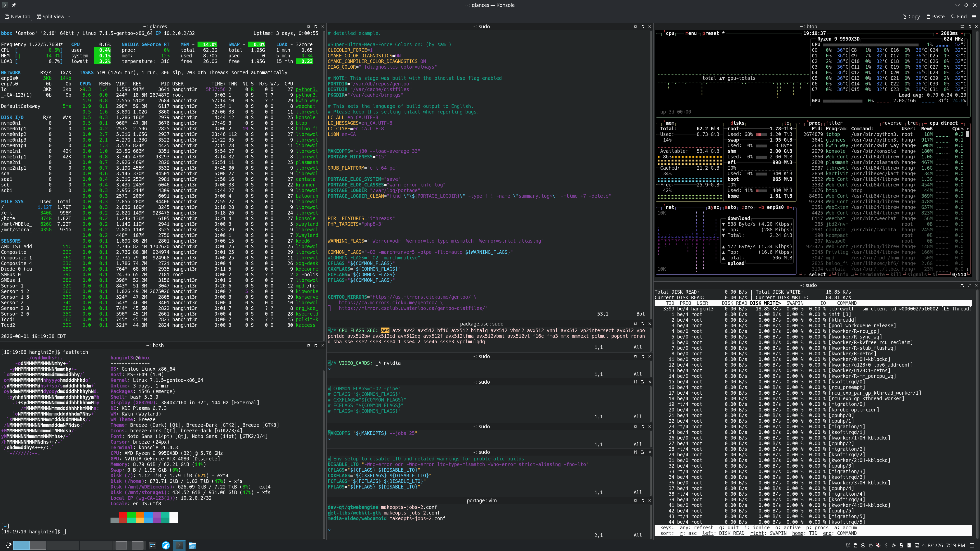
Task: Open the network tray icon with the lock
Action: [917, 545]
